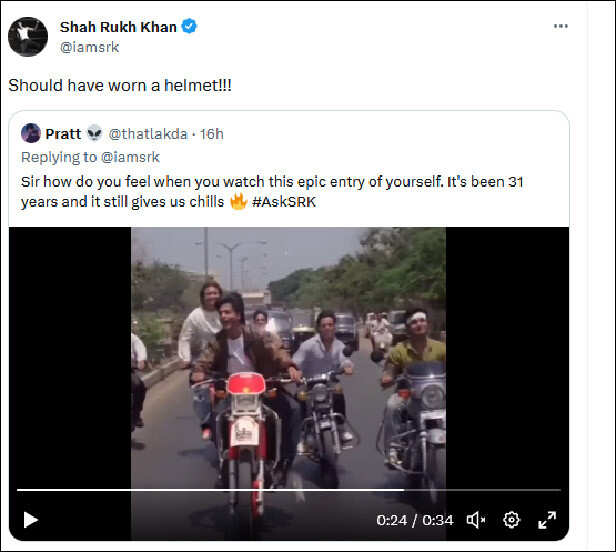Click the #AskSRK hashtag
This screenshot has height=552, width=616.
point(290,201)
